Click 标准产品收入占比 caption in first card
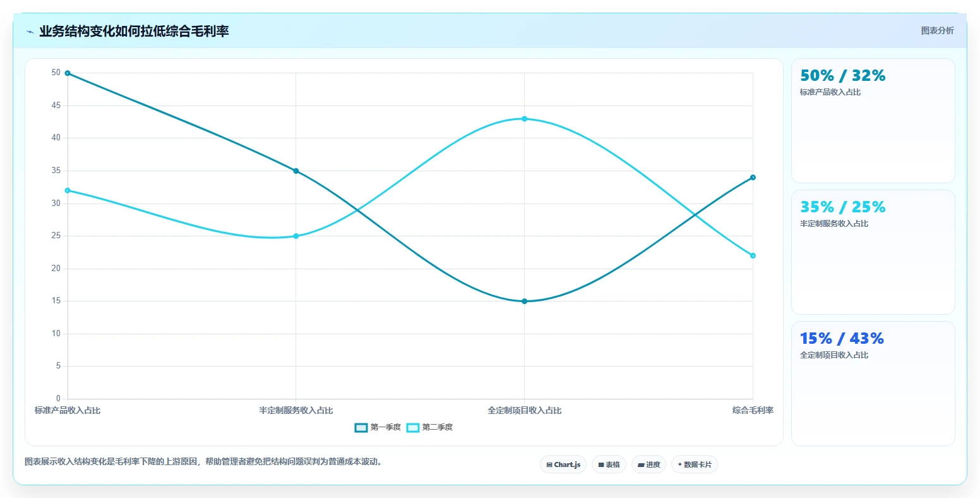The height and width of the screenshot is (498, 980). tap(830, 92)
